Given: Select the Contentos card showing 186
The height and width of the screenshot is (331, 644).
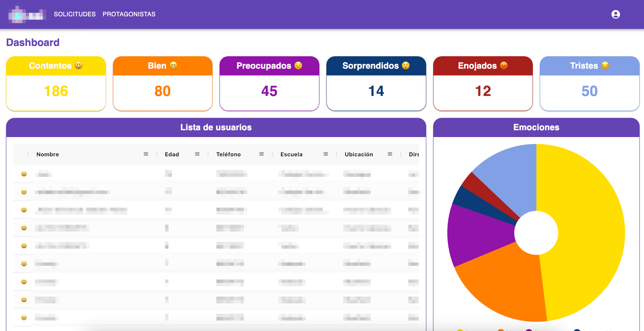Looking at the screenshot, I should click(x=56, y=84).
